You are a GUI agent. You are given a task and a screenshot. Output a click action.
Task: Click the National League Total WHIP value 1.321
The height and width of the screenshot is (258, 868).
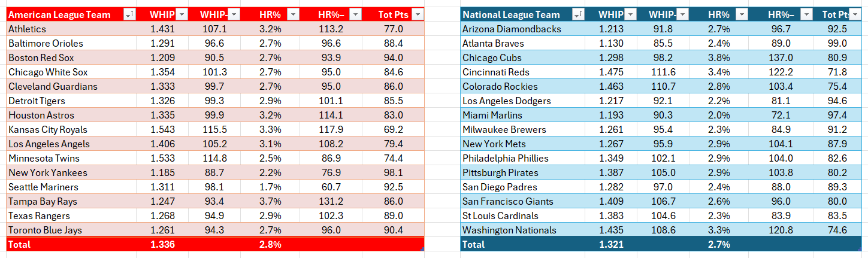coord(610,244)
